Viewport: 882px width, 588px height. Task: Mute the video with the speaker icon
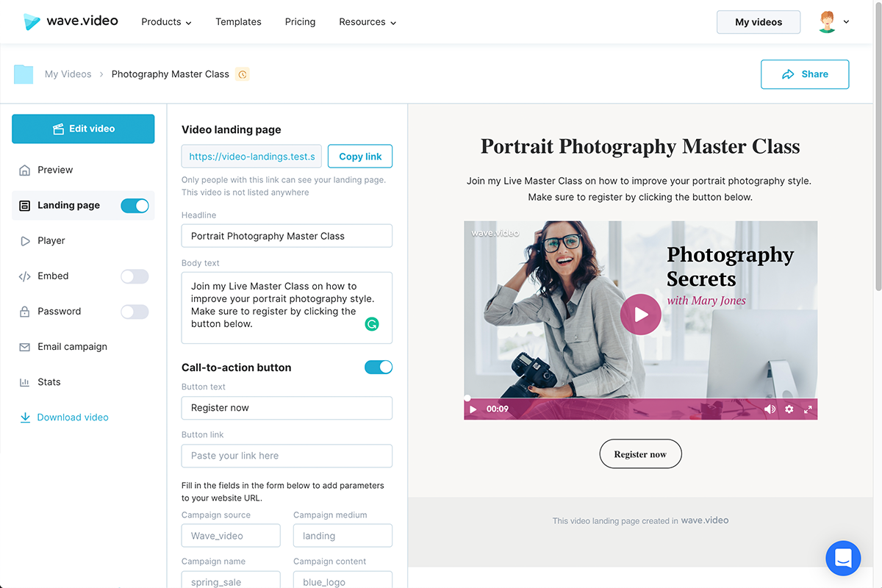click(x=770, y=409)
